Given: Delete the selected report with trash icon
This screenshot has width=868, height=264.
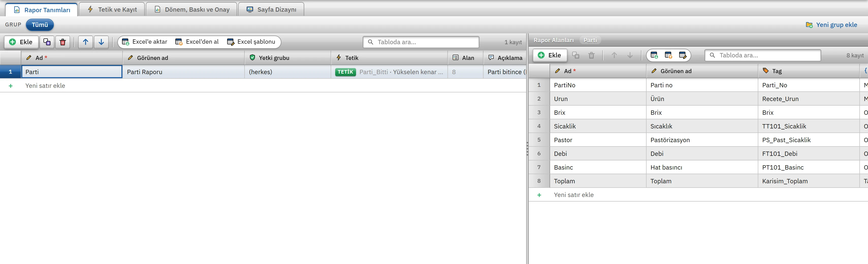Looking at the screenshot, I should pyautogui.click(x=63, y=42).
